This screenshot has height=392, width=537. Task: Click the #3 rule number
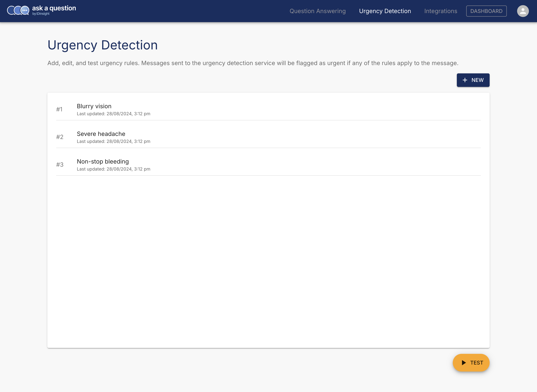[60, 165]
